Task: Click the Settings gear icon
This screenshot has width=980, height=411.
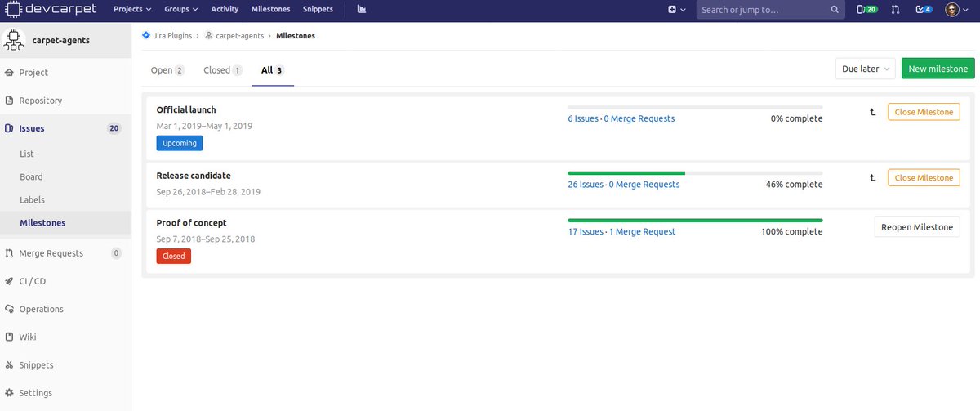Action: pos(10,393)
